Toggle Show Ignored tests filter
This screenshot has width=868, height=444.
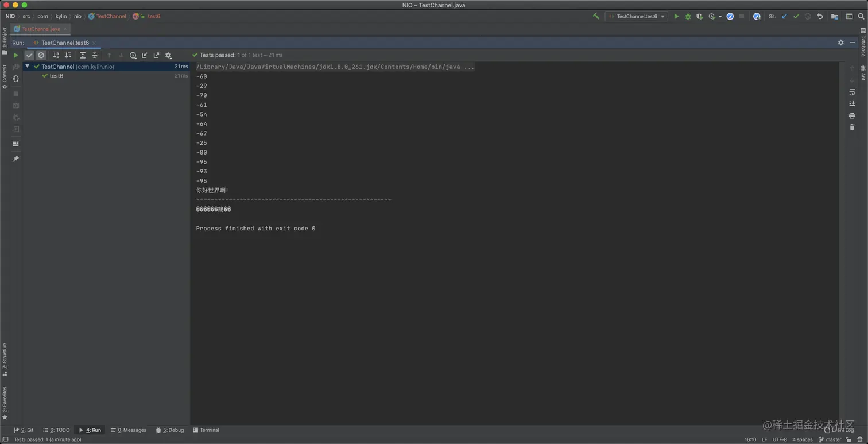tap(41, 55)
